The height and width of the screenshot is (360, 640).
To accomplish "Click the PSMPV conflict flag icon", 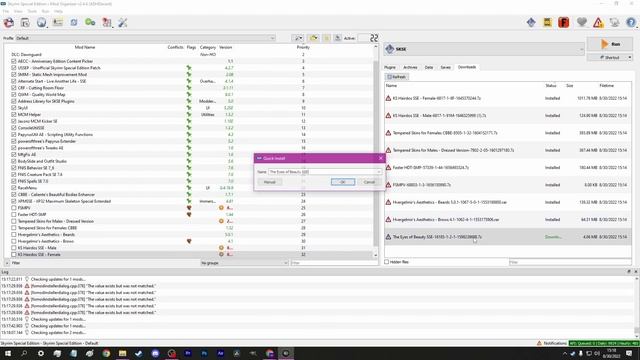I will point(189,208).
